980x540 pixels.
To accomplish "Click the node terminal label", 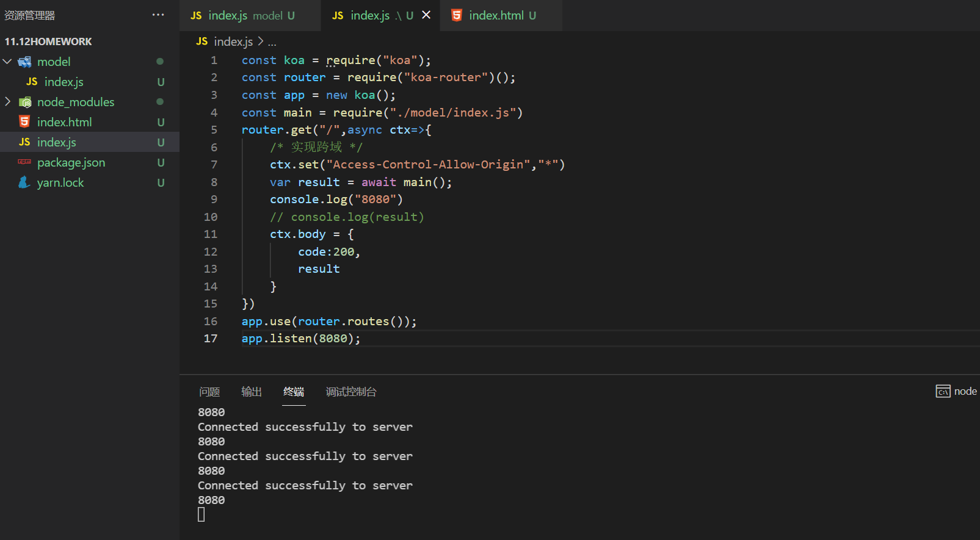I will coord(965,391).
